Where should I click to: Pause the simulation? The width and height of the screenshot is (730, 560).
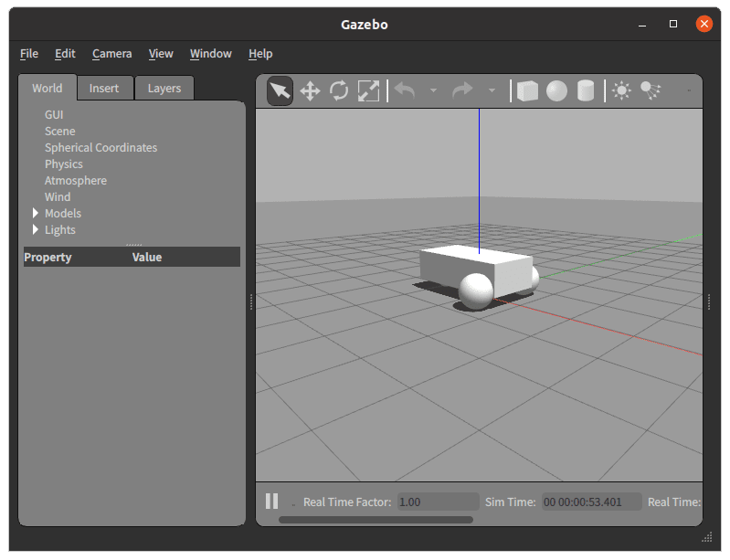(x=272, y=502)
